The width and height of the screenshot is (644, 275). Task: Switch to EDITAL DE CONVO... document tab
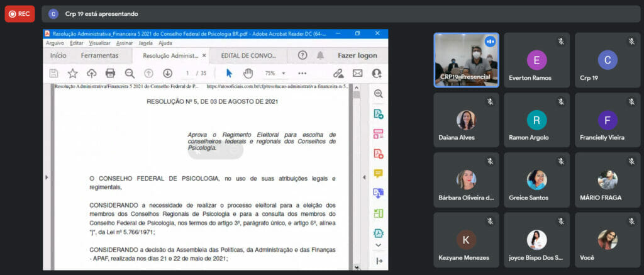[x=248, y=55]
